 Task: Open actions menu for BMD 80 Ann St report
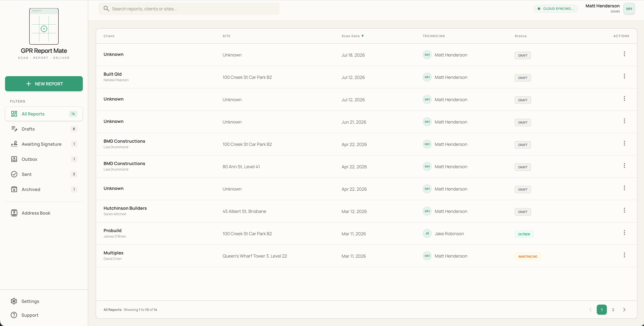[x=624, y=166]
